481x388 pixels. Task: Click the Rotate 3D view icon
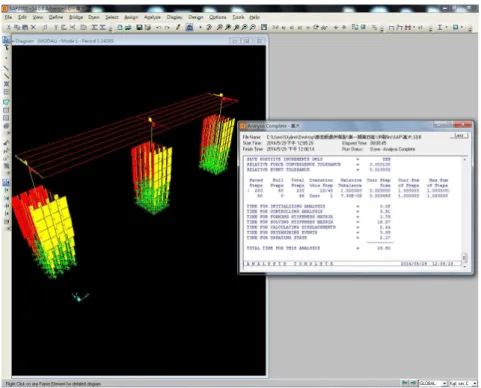[x=315, y=27]
